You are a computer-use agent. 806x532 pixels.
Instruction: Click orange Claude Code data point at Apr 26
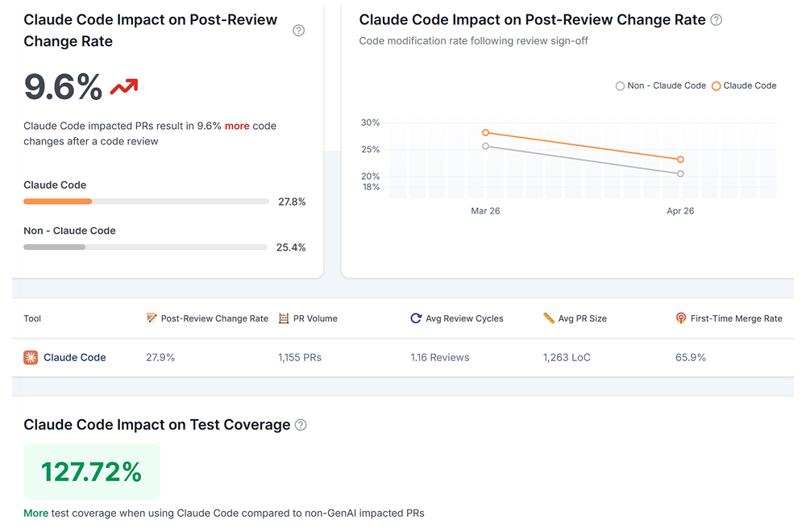click(x=680, y=160)
